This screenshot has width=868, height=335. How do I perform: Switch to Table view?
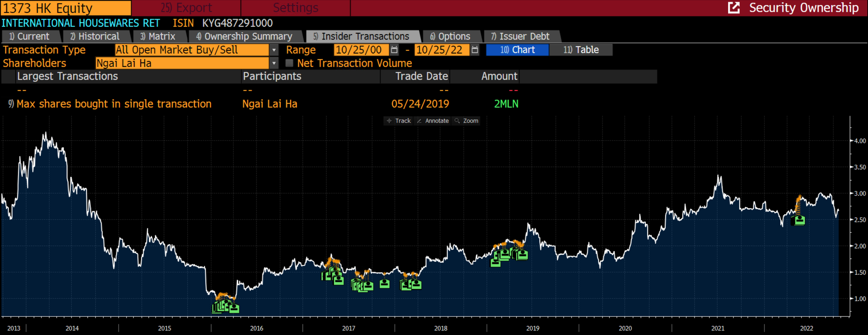pyautogui.click(x=581, y=50)
